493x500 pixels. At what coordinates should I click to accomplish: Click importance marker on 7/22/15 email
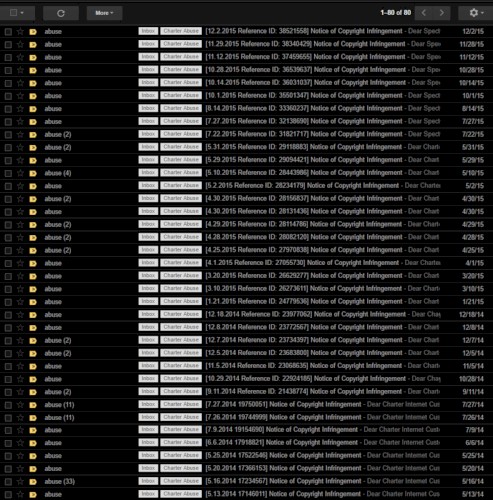click(33, 135)
